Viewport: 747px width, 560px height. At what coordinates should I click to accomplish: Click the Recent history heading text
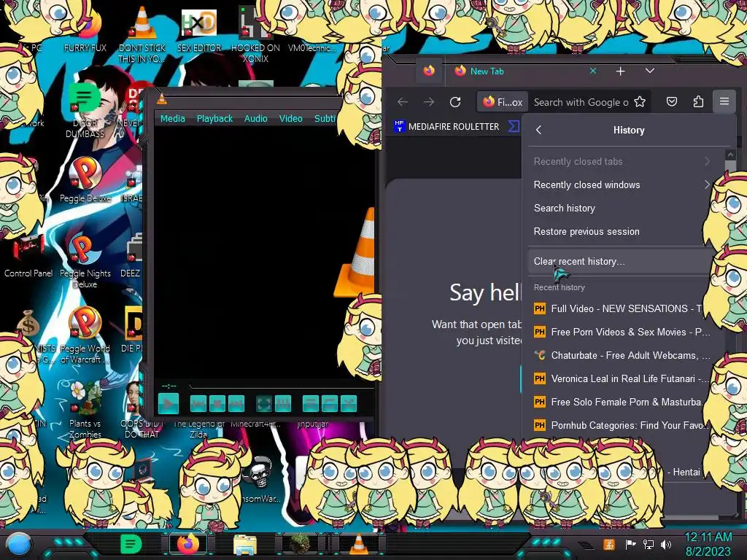560,287
